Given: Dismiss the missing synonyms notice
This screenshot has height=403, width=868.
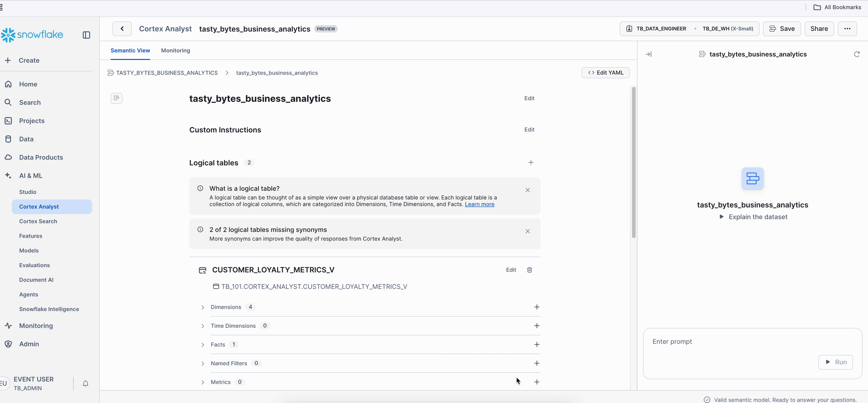Looking at the screenshot, I should pos(527,231).
